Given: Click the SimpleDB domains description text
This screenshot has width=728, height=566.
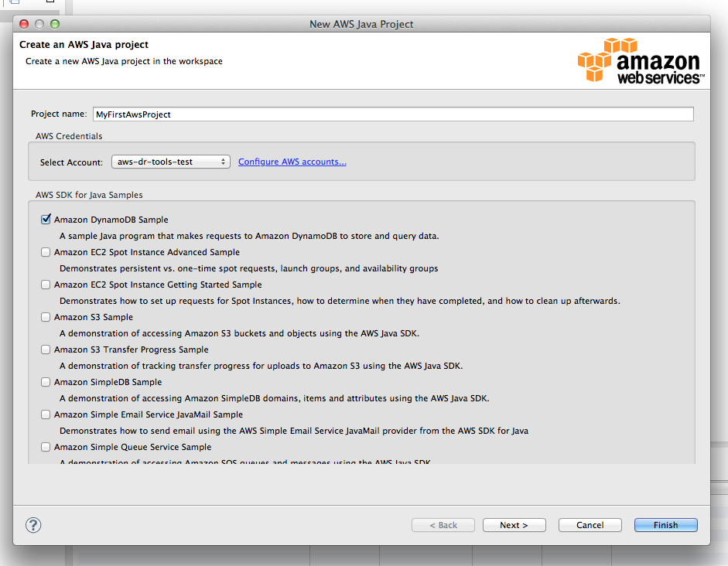Looking at the screenshot, I should coord(275,398).
